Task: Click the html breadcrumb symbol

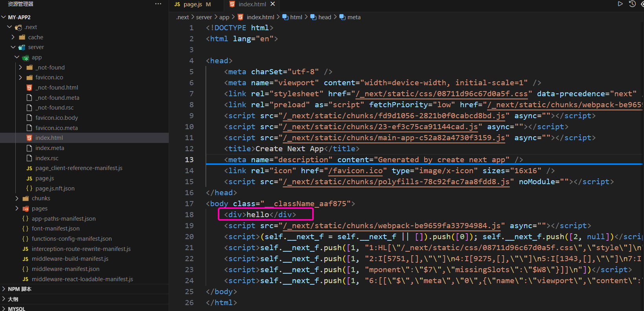Action: pos(292,17)
